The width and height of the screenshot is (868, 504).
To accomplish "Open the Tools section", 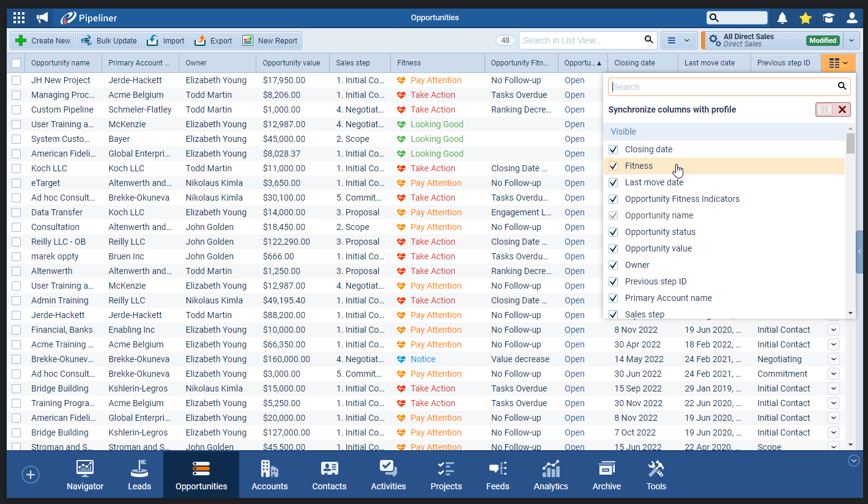I will click(656, 475).
